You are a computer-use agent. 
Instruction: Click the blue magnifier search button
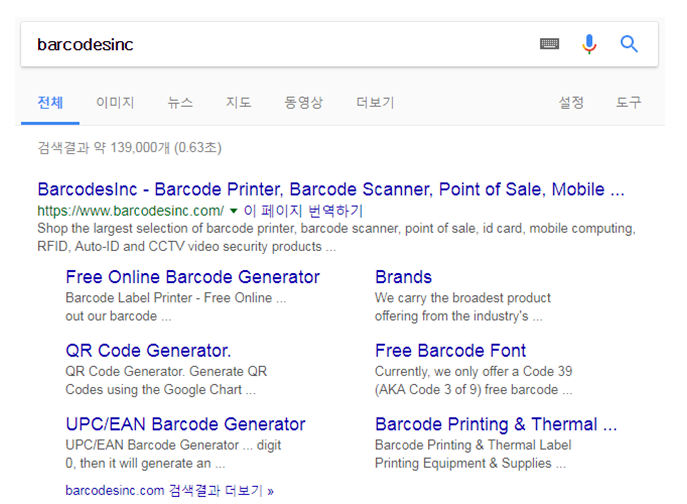(629, 44)
